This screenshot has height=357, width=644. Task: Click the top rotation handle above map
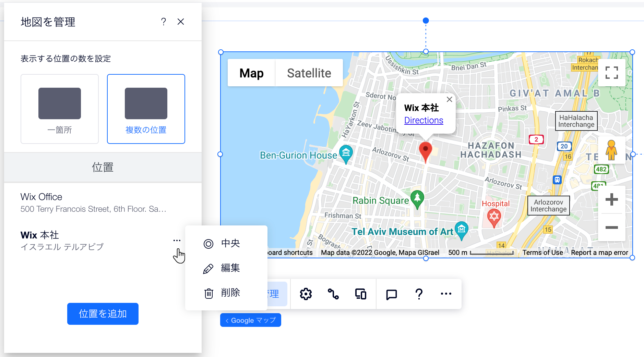coord(426,21)
